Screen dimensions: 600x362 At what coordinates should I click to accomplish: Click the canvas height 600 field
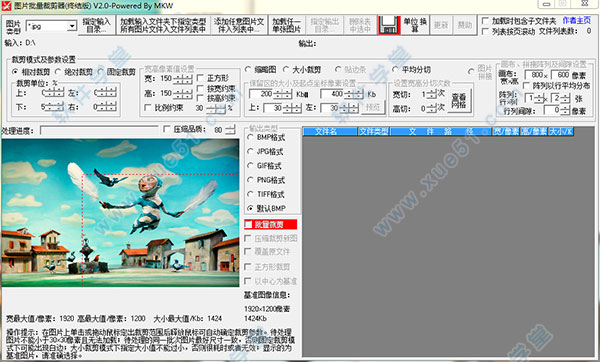pyautogui.click(x=561, y=75)
